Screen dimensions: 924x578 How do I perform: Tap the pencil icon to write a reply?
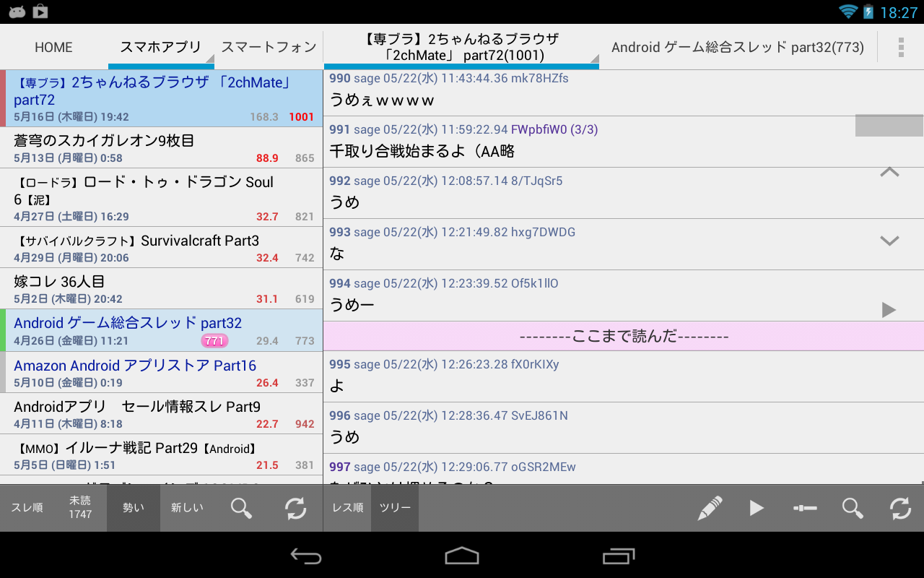710,508
